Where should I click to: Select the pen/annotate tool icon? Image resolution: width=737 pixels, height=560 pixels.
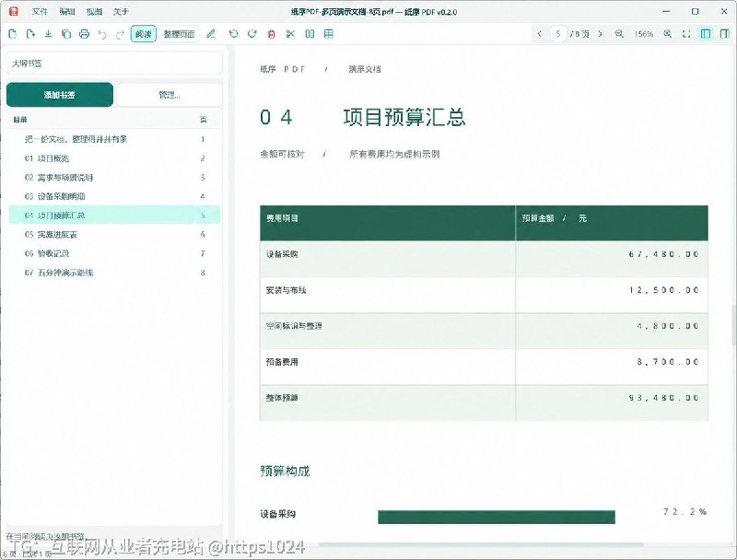211,34
